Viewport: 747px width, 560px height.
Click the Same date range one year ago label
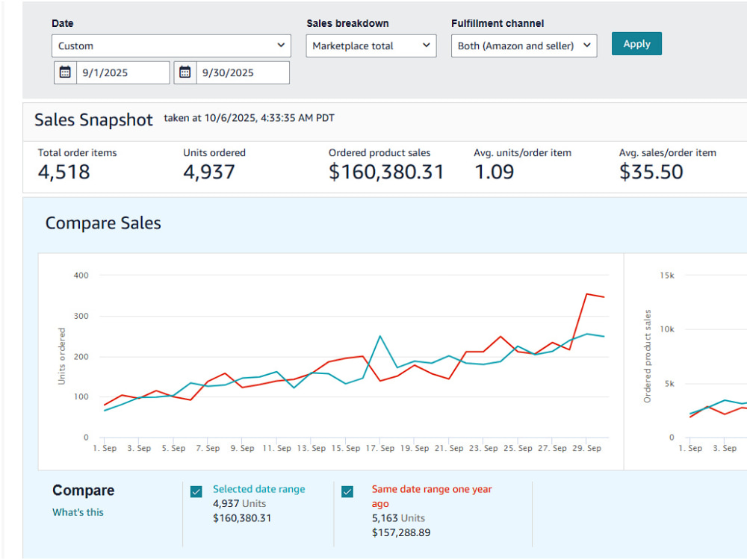click(x=432, y=497)
